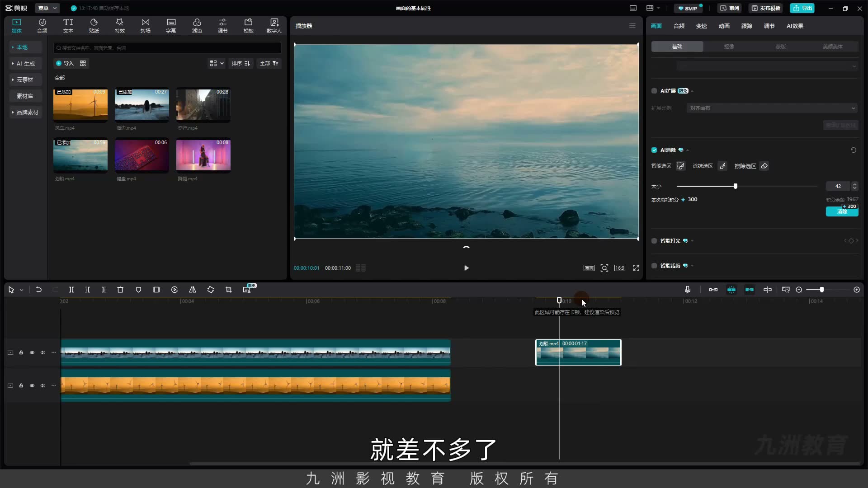Select the crop tool in timeline toolbar

pyautogui.click(x=229, y=290)
